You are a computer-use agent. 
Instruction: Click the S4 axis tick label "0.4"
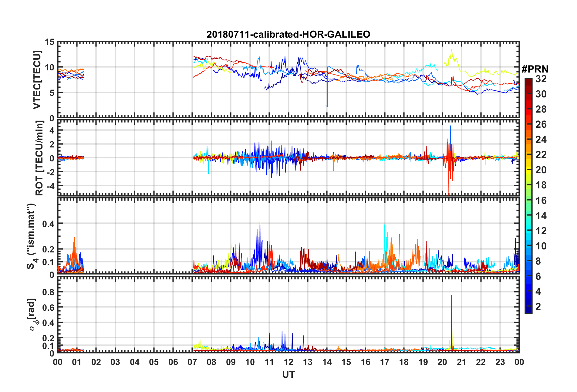coord(49,224)
